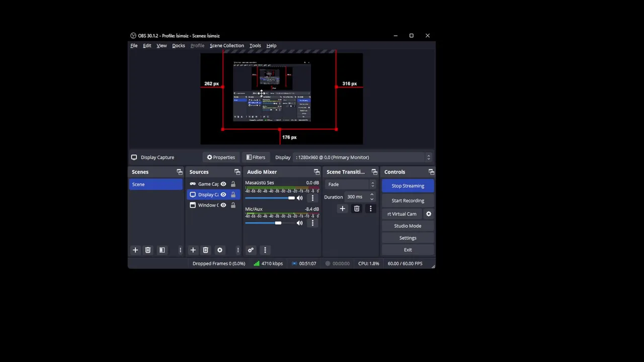This screenshot has width=644, height=362.
Task: Open the Tools menu
Action: (255, 46)
